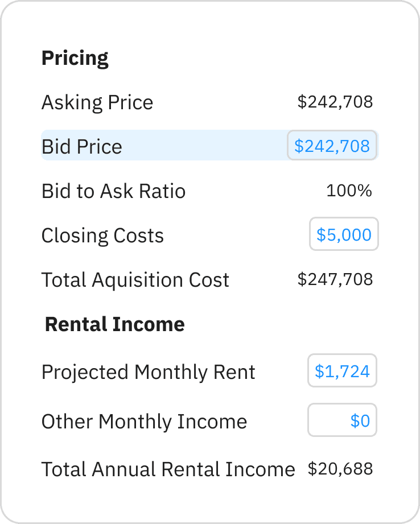Image resolution: width=420 pixels, height=524 pixels.
Task: Click the $247,708 total acquisition value
Action: [335, 279]
